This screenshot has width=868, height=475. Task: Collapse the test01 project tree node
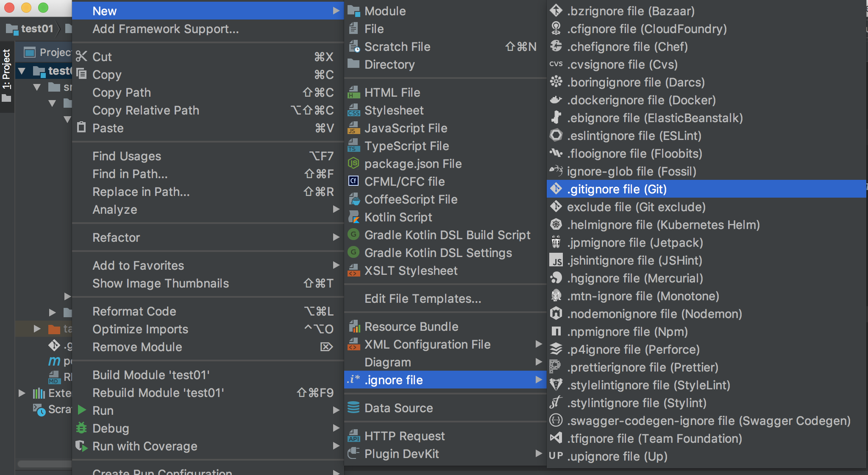[x=22, y=71]
